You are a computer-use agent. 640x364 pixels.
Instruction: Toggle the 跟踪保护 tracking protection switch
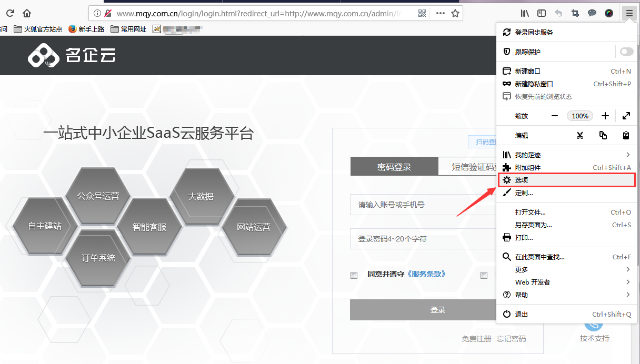point(626,52)
